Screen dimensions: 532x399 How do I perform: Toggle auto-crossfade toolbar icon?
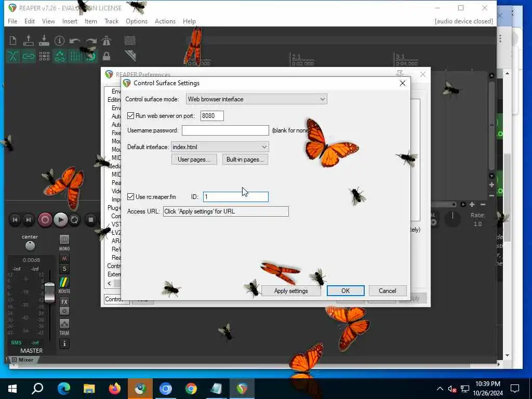tap(13, 56)
